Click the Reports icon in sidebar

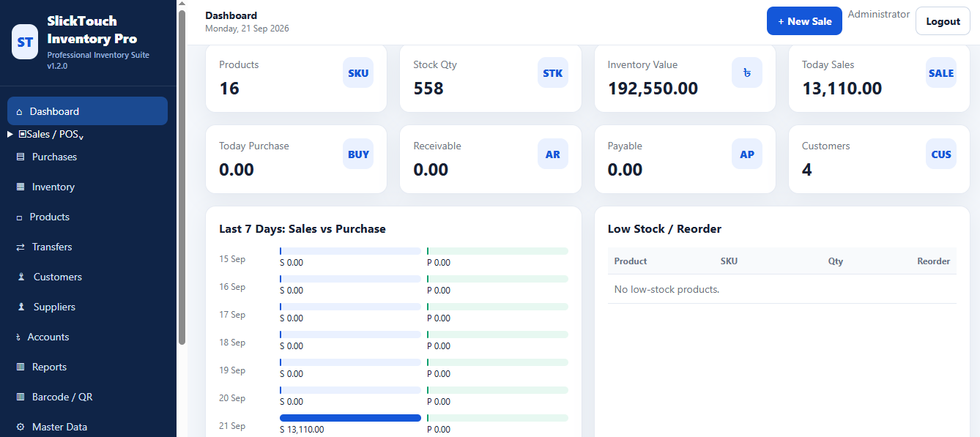click(x=21, y=367)
